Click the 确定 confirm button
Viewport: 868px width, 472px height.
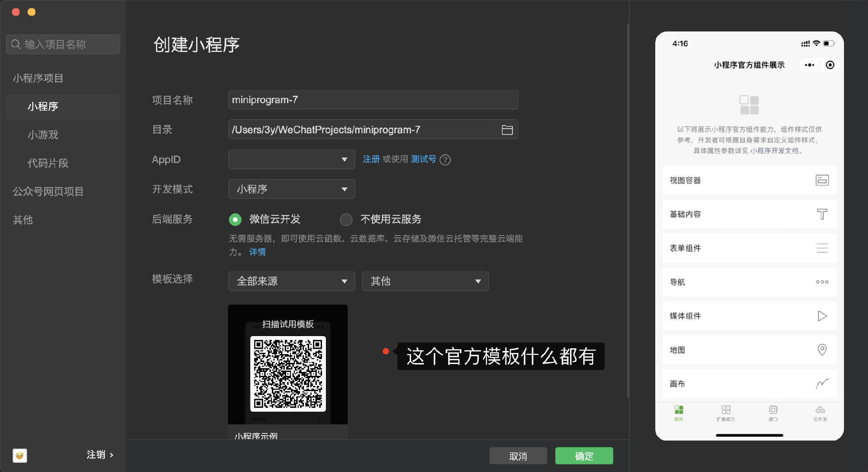point(584,456)
